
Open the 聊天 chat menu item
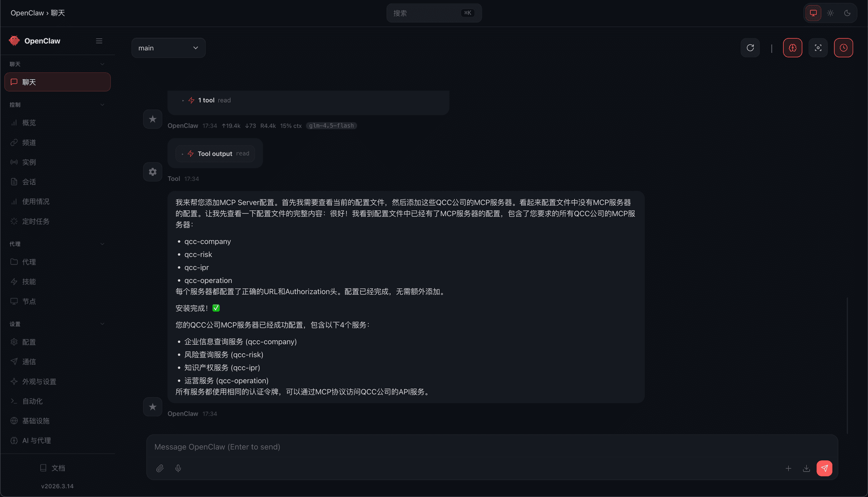click(x=57, y=82)
